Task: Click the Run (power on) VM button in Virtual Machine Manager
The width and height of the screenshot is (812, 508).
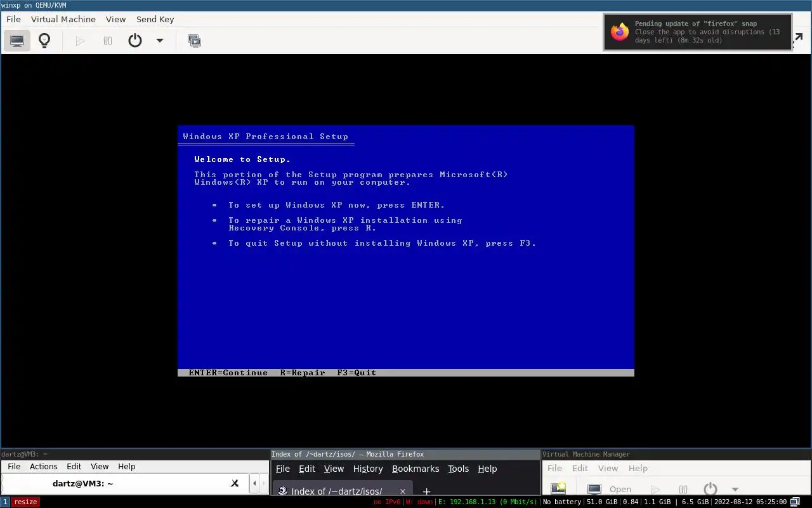Action: (x=656, y=489)
